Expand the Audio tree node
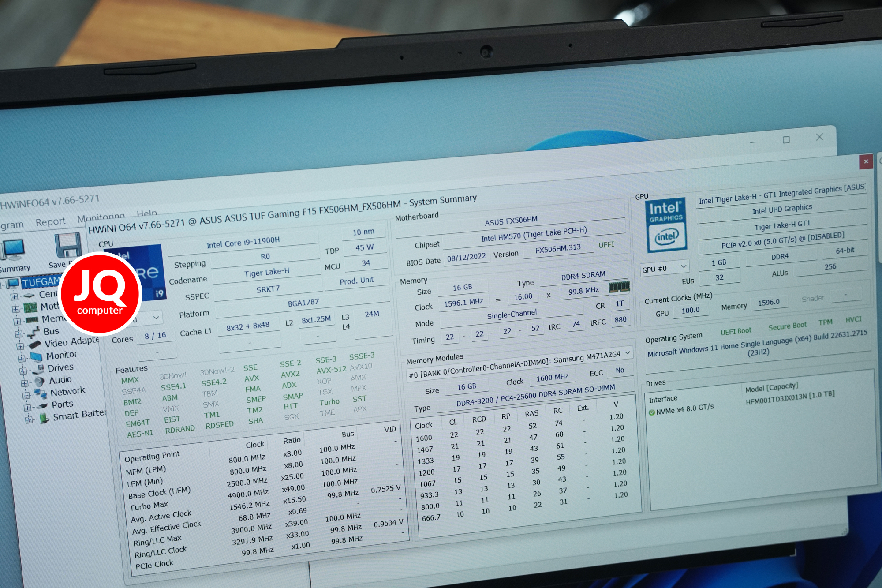This screenshot has width=882, height=588. click(24, 383)
